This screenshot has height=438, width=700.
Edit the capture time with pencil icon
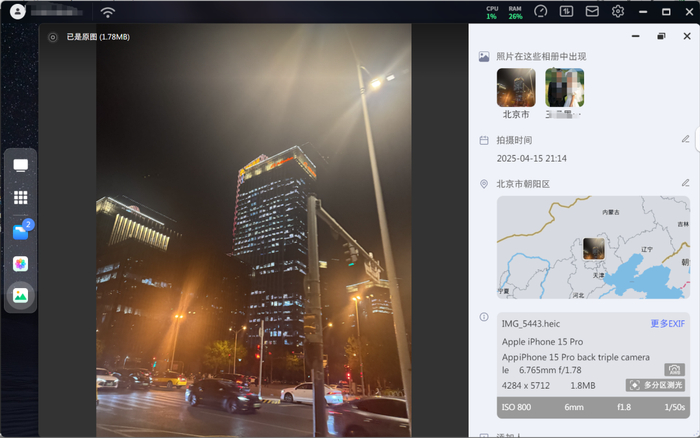pos(685,139)
